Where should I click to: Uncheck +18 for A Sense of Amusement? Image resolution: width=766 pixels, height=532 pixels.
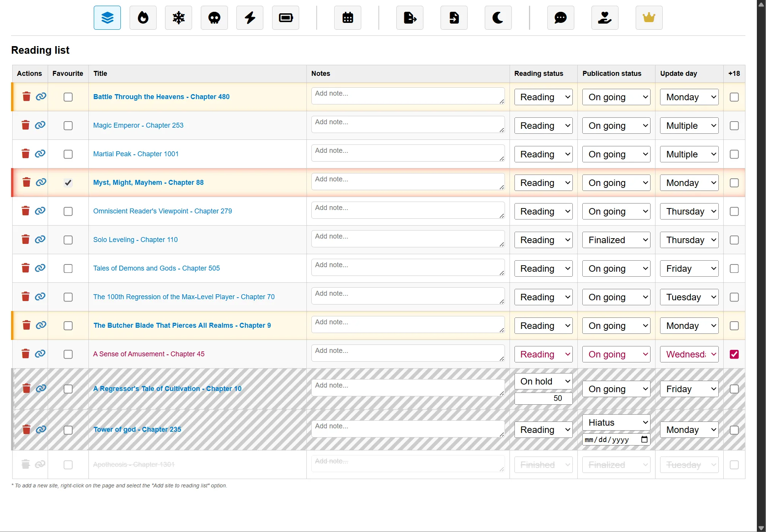[734, 354]
